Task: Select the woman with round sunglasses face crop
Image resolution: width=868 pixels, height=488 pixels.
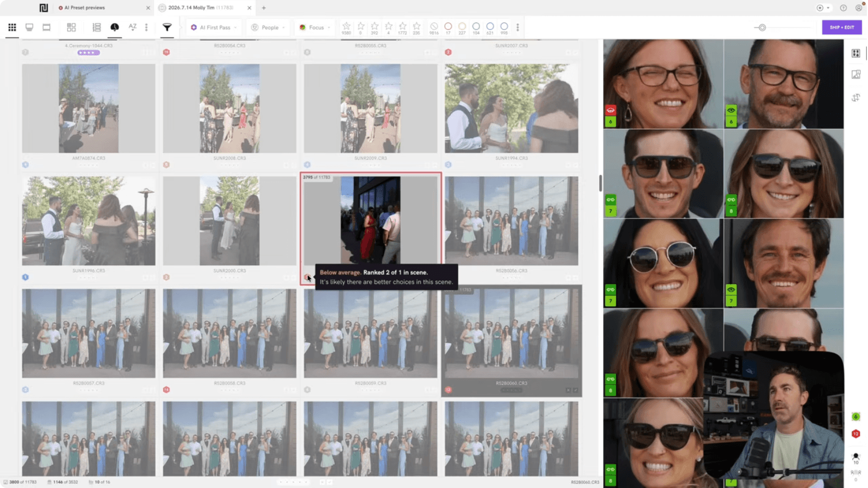Action: coord(663,263)
